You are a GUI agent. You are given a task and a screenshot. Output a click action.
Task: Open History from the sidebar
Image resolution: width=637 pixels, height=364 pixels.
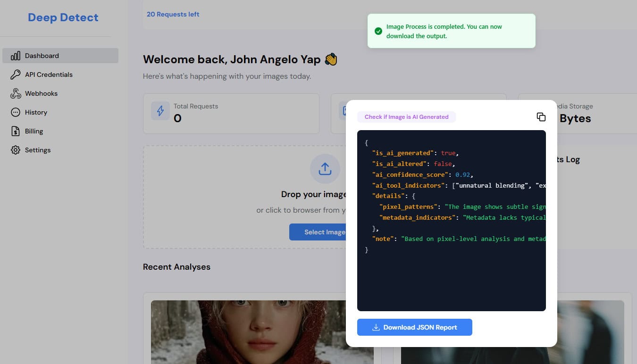(36, 112)
